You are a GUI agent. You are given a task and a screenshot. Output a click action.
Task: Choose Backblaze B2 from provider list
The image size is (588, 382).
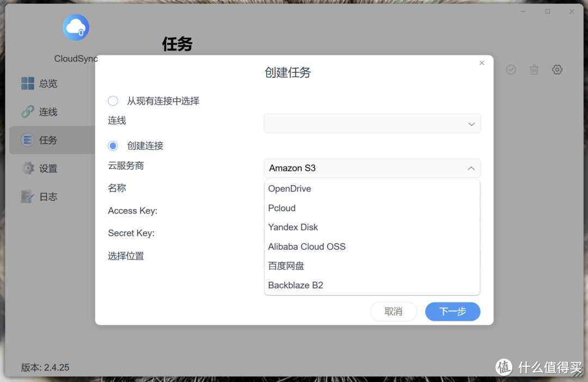click(372, 285)
